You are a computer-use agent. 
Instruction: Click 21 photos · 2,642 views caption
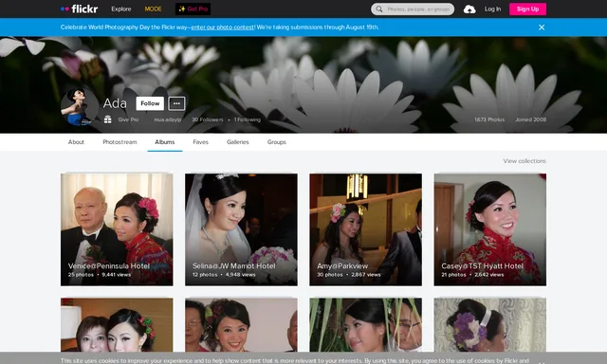[x=472, y=275]
